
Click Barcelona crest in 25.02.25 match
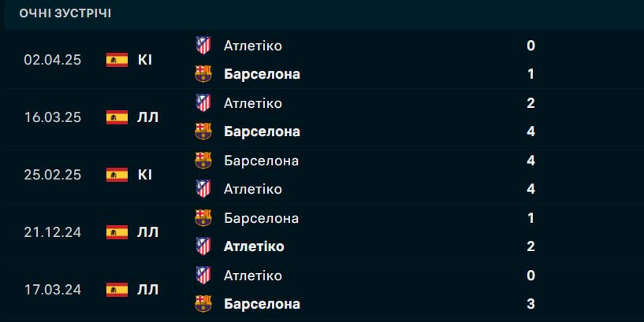(203, 161)
